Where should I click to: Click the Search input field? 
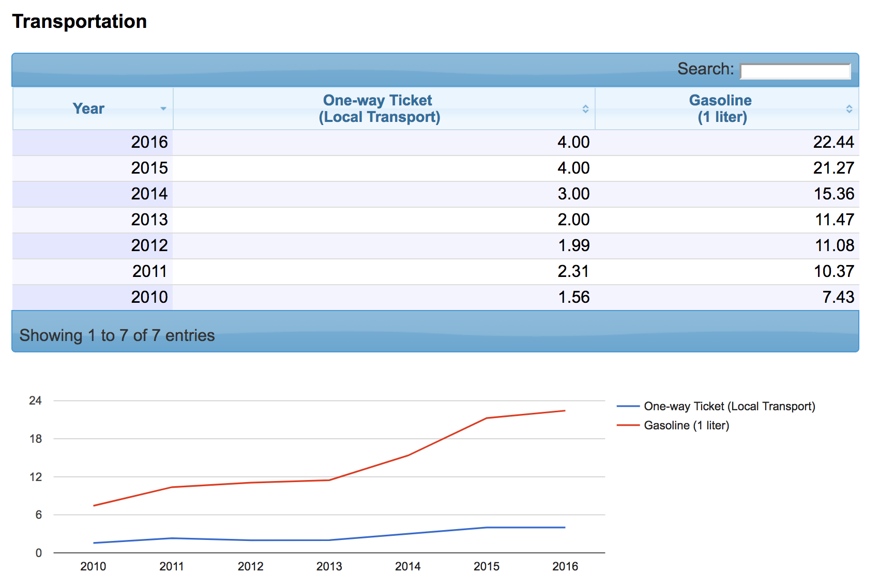click(795, 71)
